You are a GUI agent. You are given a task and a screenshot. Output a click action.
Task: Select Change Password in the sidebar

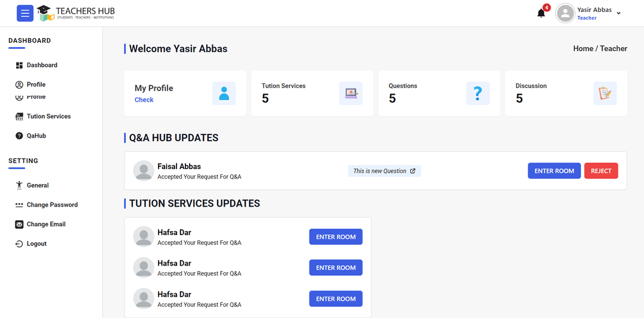click(x=52, y=205)
